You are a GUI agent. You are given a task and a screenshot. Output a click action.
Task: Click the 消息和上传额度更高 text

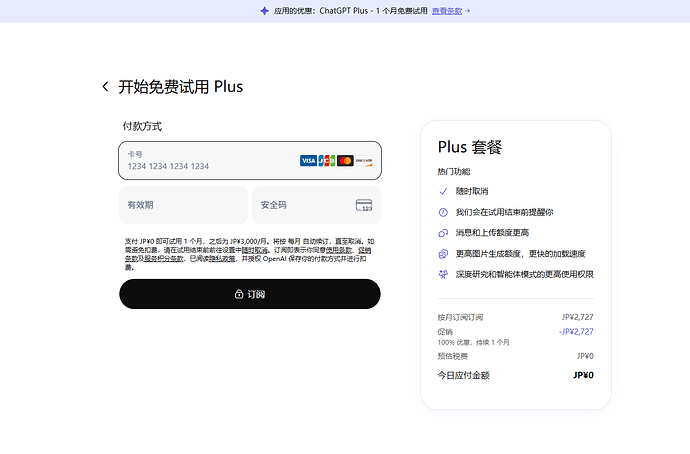coord(492,233)
